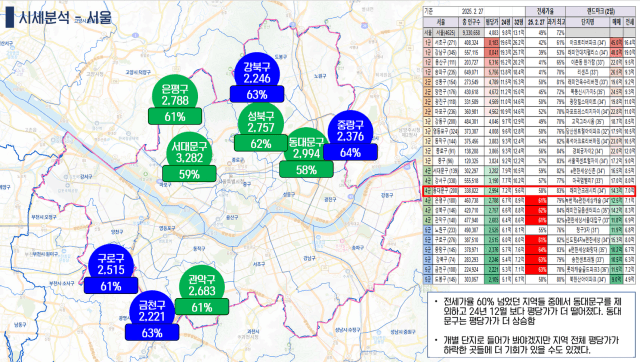Viewport: 640px width, 362px height.
Task: Click the green 성북구 2,757 circle marker
Action: (261, 121)
